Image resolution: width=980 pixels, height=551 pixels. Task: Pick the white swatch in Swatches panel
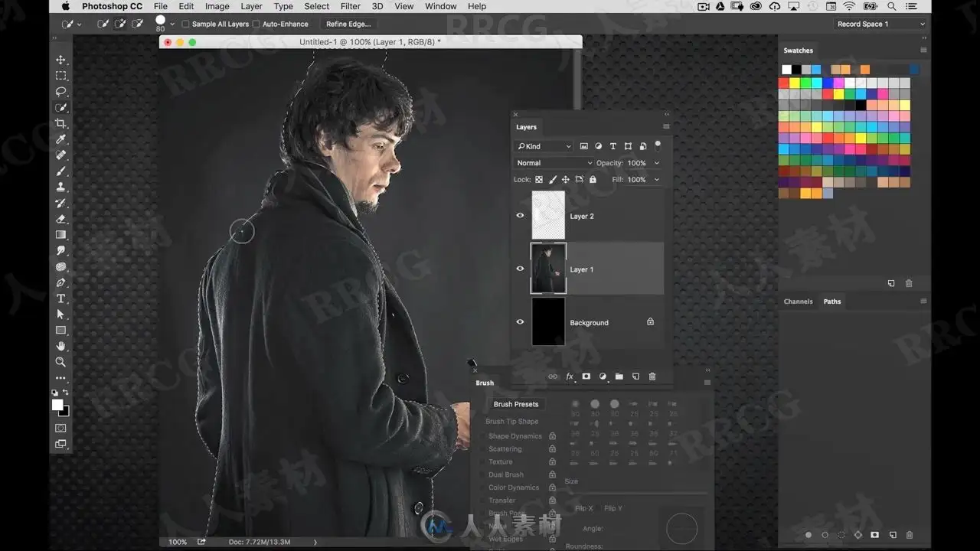pos(786,70)
